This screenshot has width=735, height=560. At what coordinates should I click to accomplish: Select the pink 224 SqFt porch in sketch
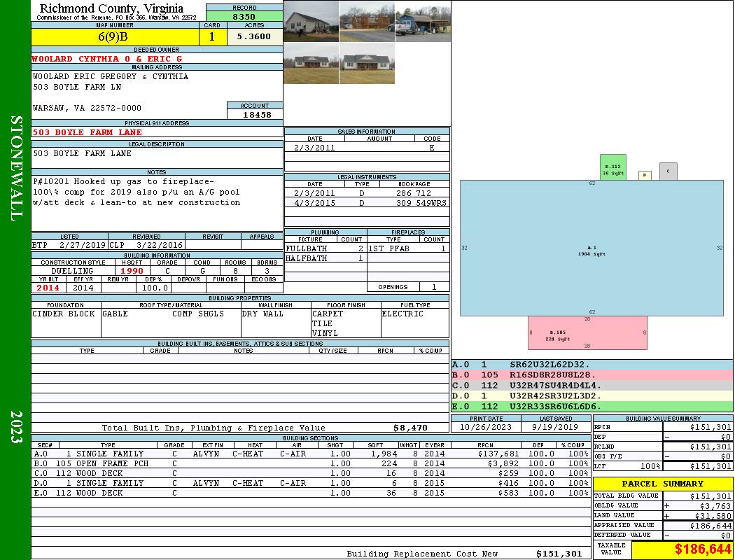pos(587,332)
